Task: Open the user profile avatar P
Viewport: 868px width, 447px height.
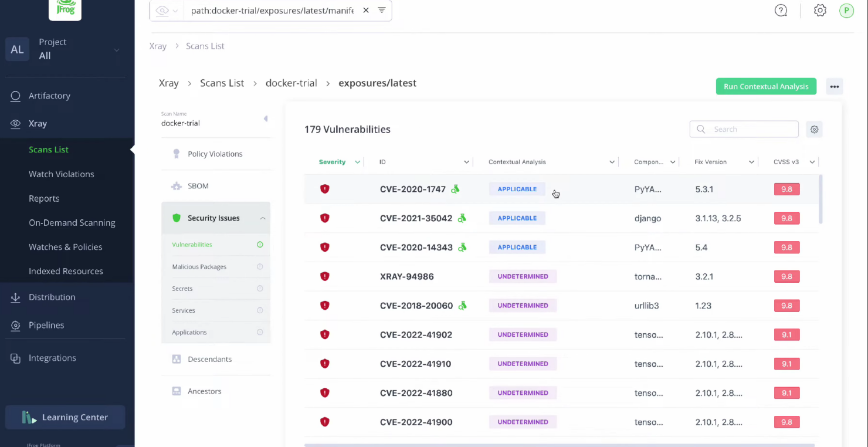Action: pyautogui.click(x=846, y=10)
